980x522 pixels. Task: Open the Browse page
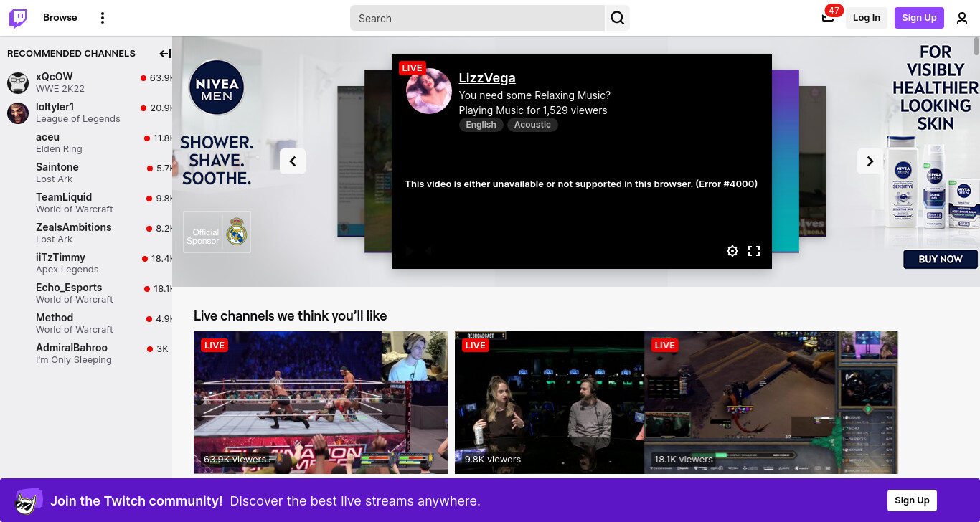tap(60, 18)
